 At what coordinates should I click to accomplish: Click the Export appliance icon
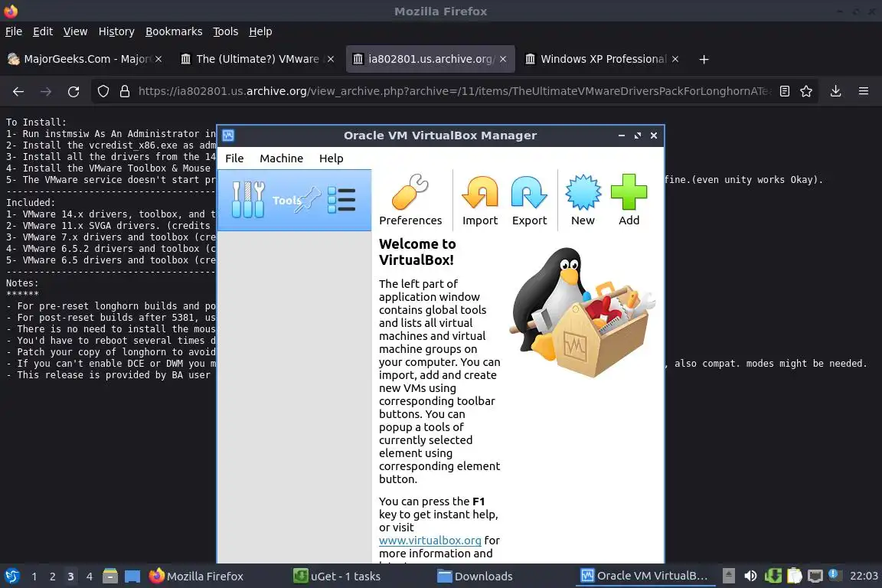(x=529, y=201)
